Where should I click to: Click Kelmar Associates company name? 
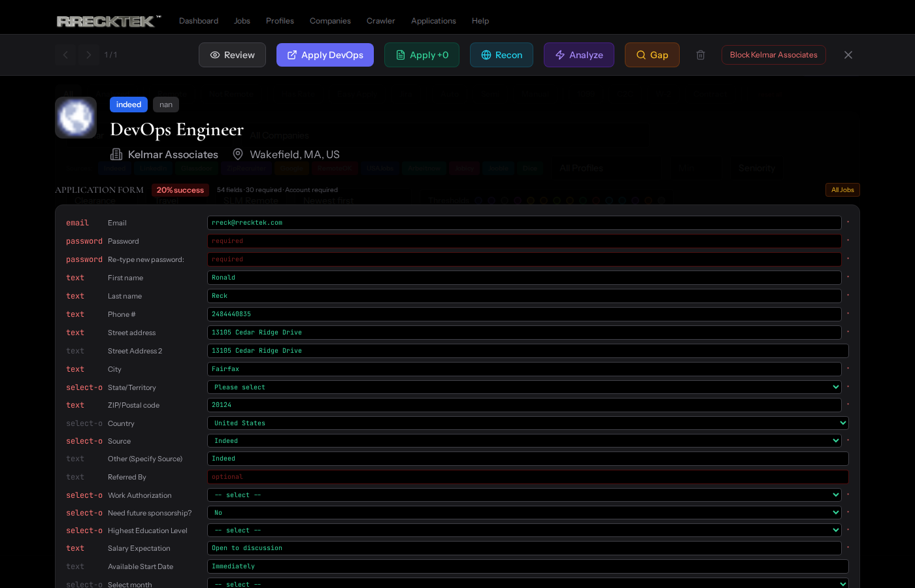173,154
